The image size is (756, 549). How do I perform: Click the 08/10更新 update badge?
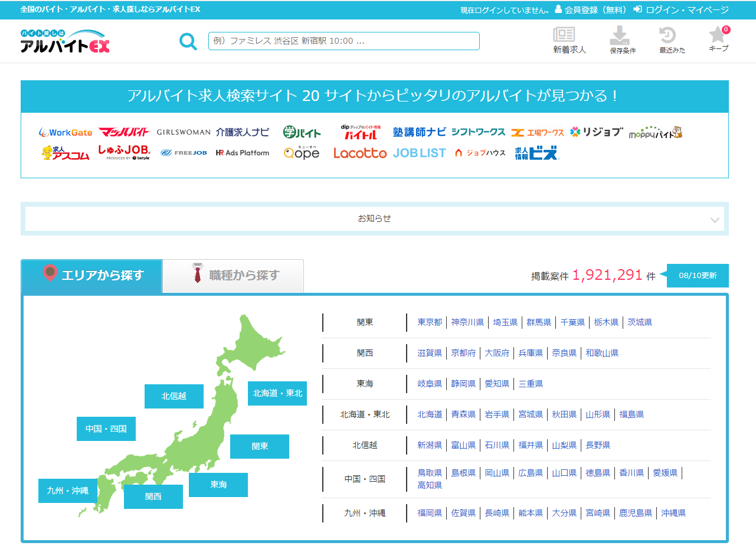pyautogui.click(x=698, y=276)
